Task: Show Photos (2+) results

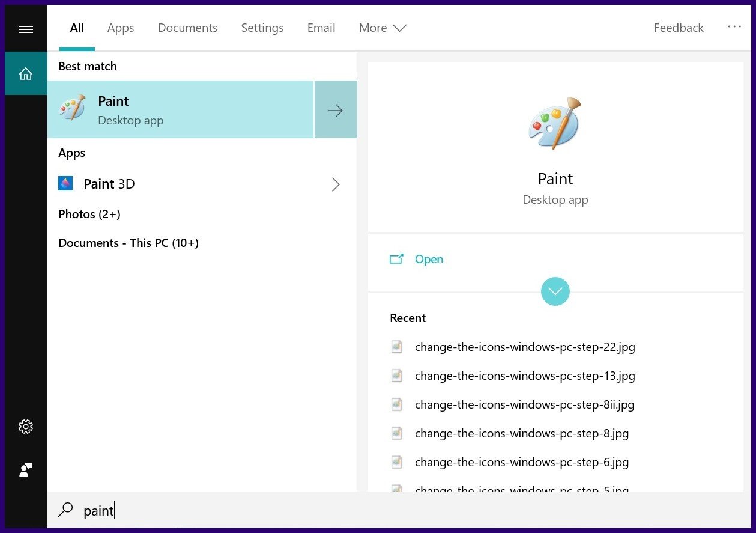Action: 89,214
